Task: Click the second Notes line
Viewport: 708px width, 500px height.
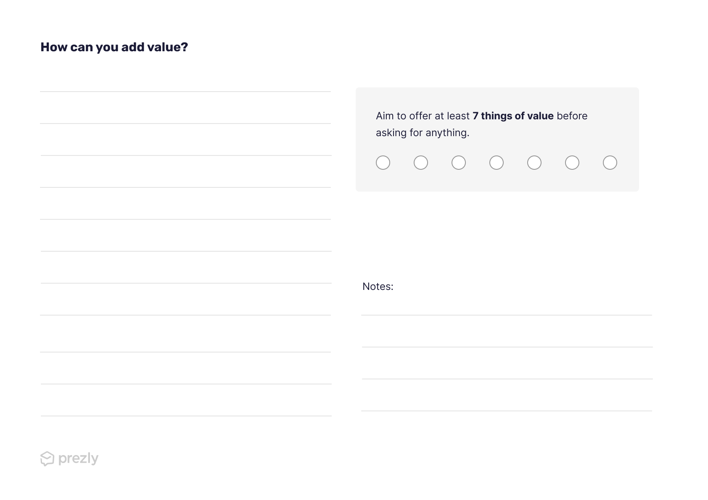Action: tap(507, 347)
